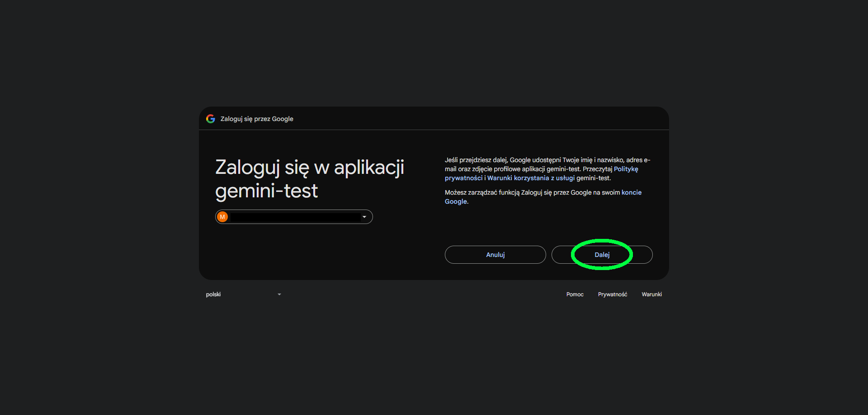Open Warunki korzystania z usługi link
The image size is (868, 415).
pyautogui.click(x=531, y=178)
